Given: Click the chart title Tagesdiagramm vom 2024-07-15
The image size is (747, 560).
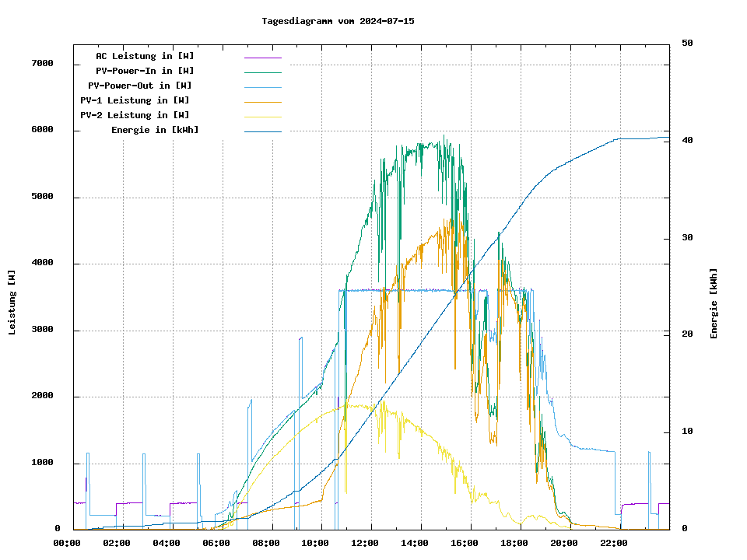Looking at the screenshot, I should tap(338, 21).
